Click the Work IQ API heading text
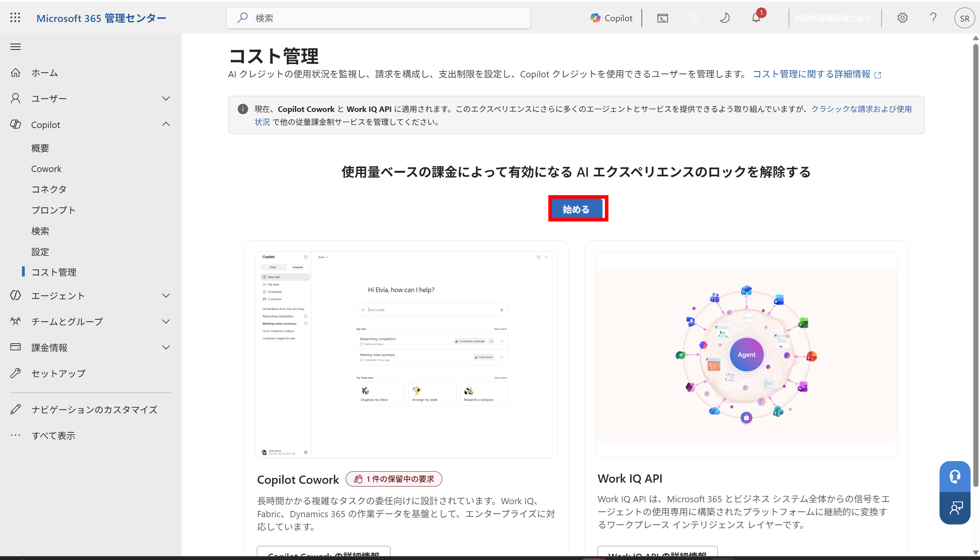 point(630,478)
